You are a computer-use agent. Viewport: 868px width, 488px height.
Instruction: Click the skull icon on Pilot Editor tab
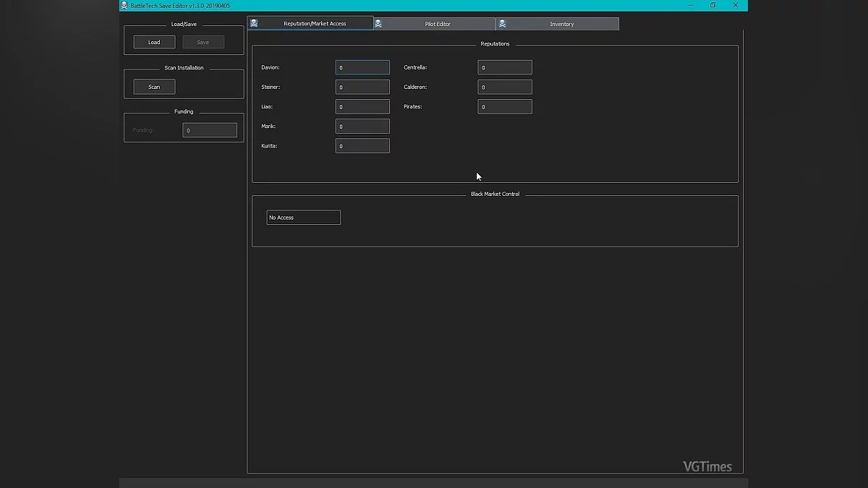[378, 24]
